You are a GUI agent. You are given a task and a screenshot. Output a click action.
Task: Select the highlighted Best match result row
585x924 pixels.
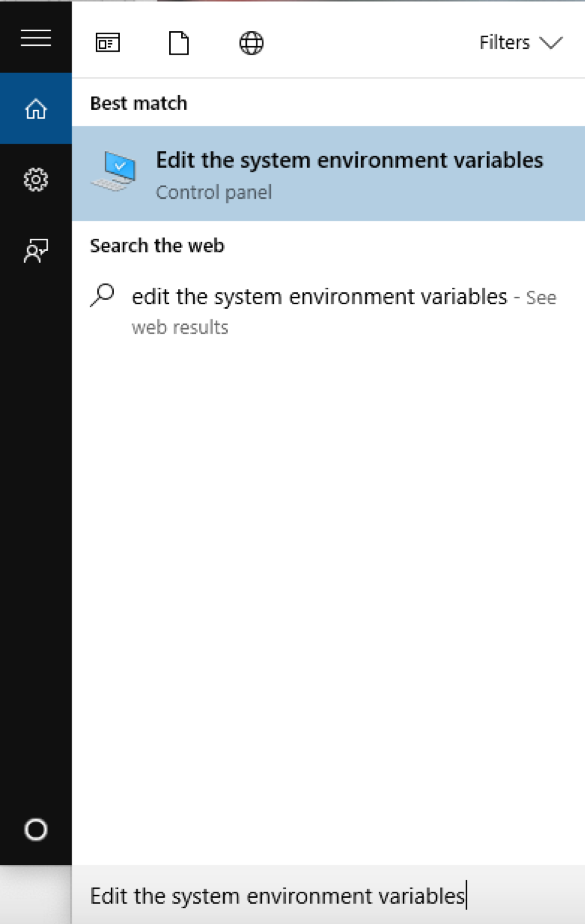click(328, 172)
